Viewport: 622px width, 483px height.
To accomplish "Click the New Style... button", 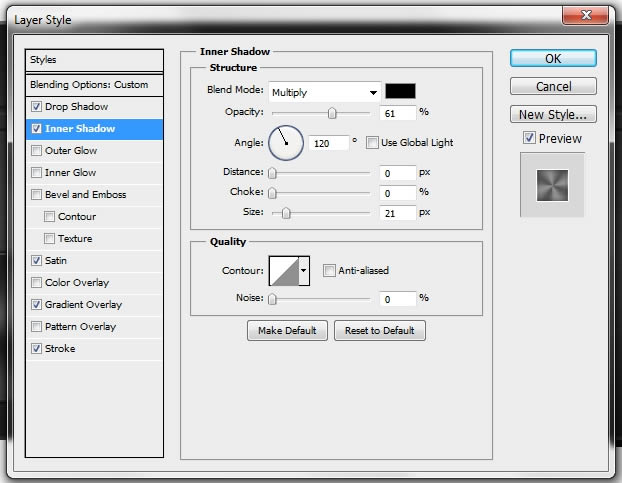I will tap(553, 114).
